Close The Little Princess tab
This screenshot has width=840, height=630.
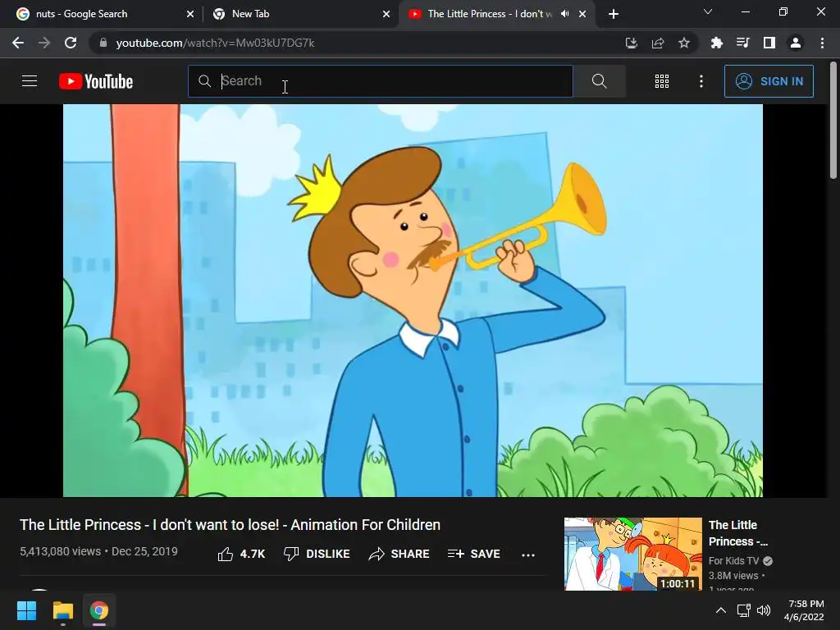click(582, 14)
